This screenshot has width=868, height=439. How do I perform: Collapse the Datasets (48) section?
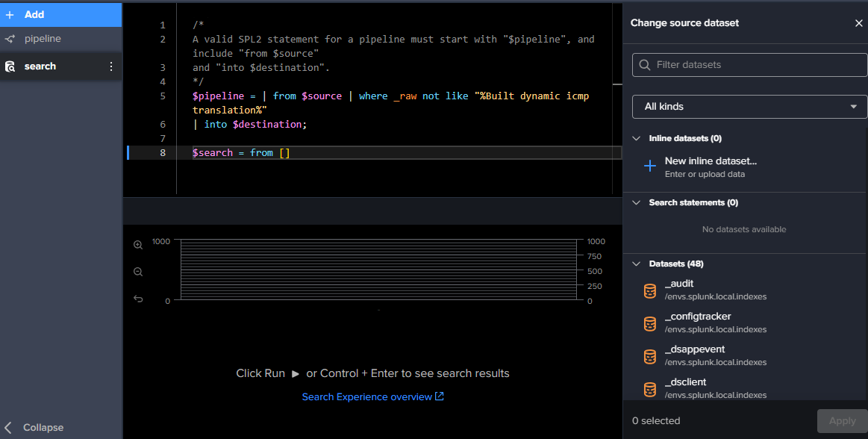click(637, 264)
